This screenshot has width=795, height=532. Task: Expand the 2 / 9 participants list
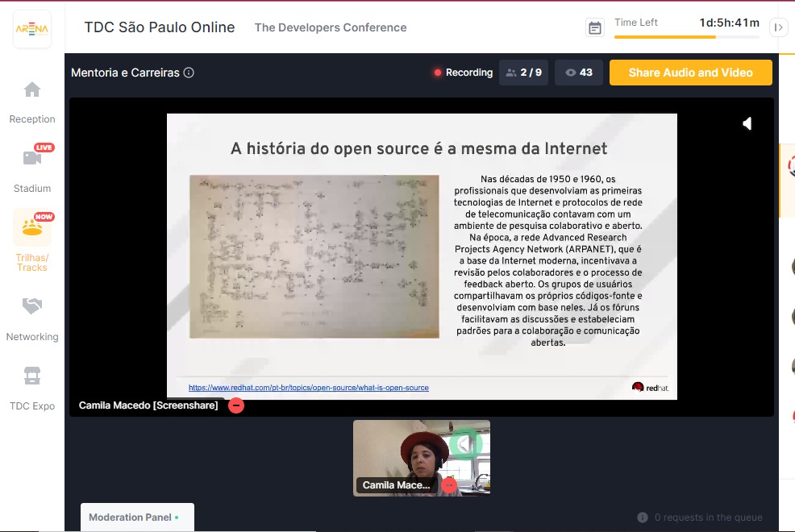click(524, 73)
